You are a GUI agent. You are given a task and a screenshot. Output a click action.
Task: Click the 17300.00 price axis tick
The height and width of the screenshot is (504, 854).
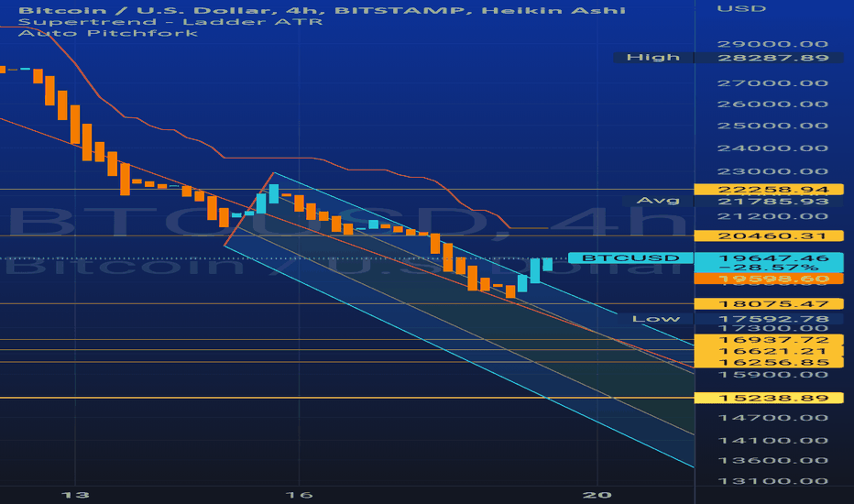[772, 329]
